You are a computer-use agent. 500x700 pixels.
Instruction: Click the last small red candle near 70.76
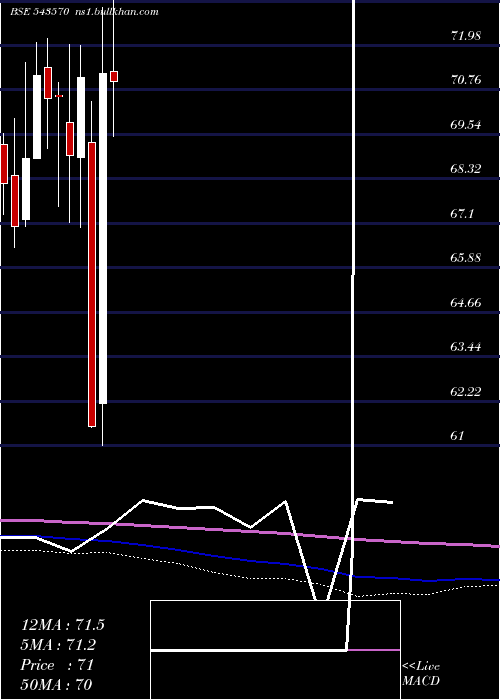[x=114, y=76]
